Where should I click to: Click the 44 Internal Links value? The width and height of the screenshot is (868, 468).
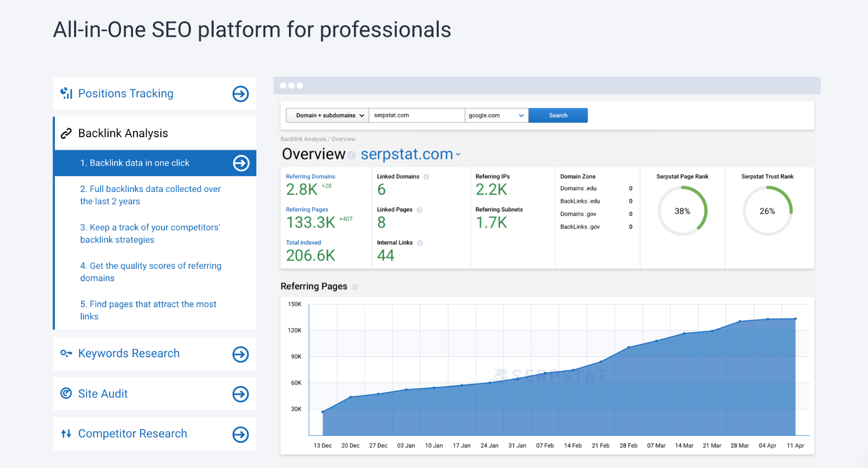[386, 256]
